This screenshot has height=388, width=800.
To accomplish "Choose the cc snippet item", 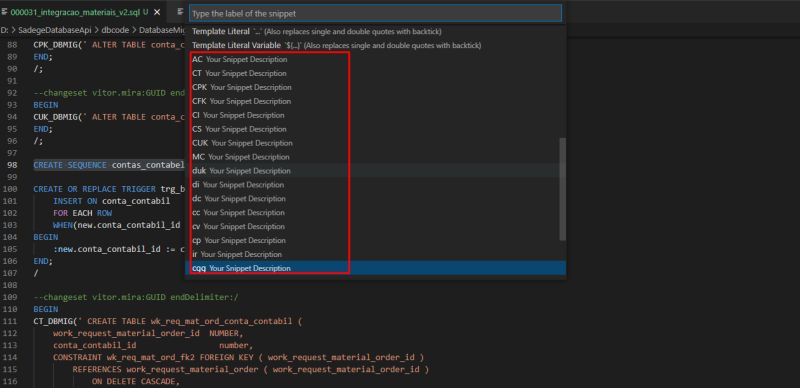I will click(376, 212).
